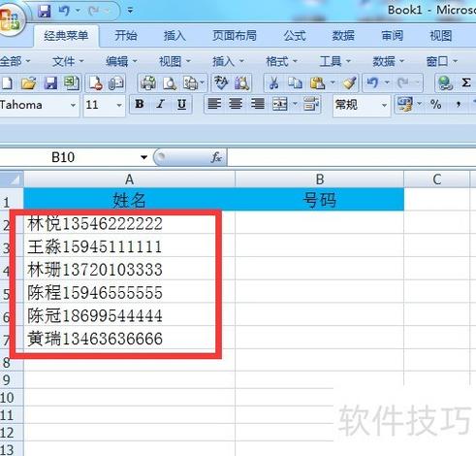Switch to the 审阅 ribbon tab
476x456 pixels.
[x=393, y=36]
